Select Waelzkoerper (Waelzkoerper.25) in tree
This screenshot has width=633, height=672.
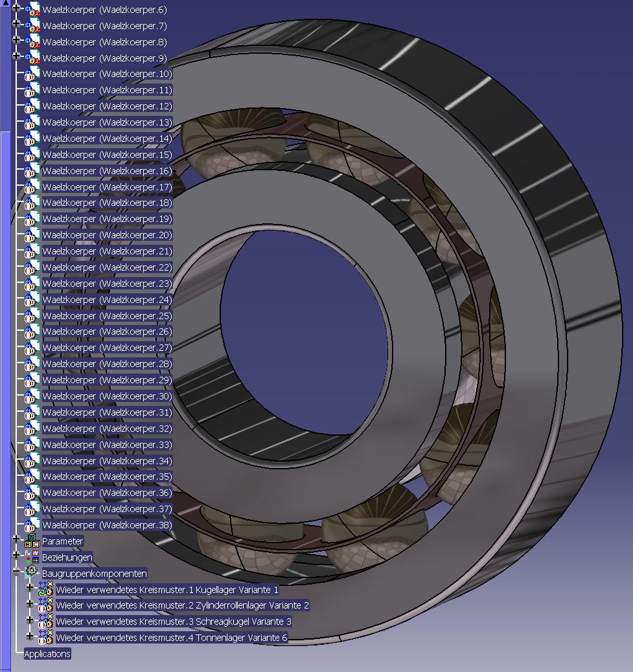point(107,316)
